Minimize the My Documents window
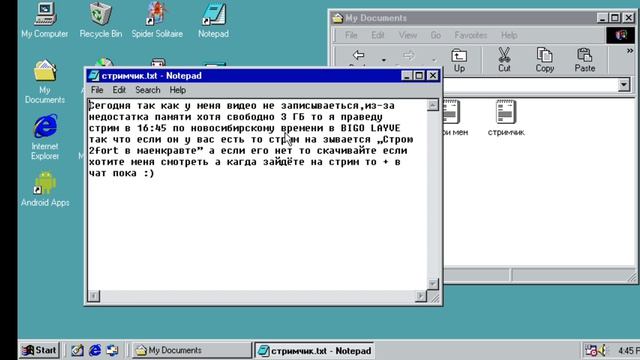The height and width of the screenshot is (360, 640). [602, 18]
